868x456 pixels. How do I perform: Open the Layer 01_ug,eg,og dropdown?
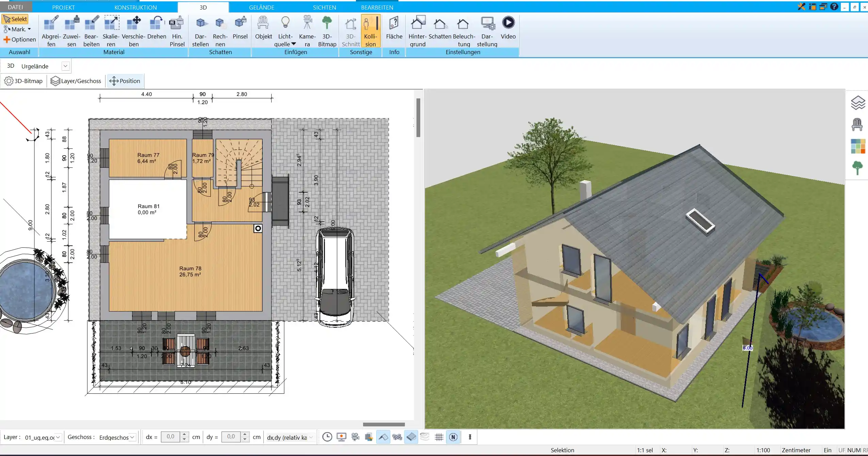[58, 437]
